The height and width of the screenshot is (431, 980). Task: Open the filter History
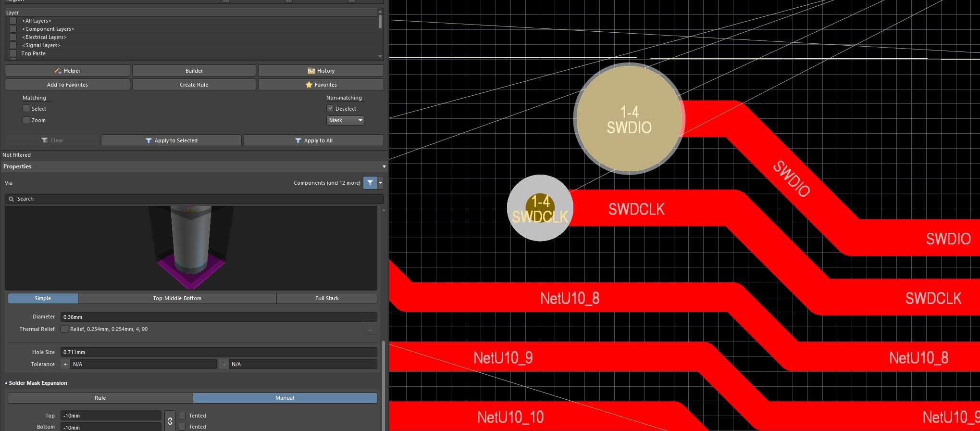click(x=321, y=71)
